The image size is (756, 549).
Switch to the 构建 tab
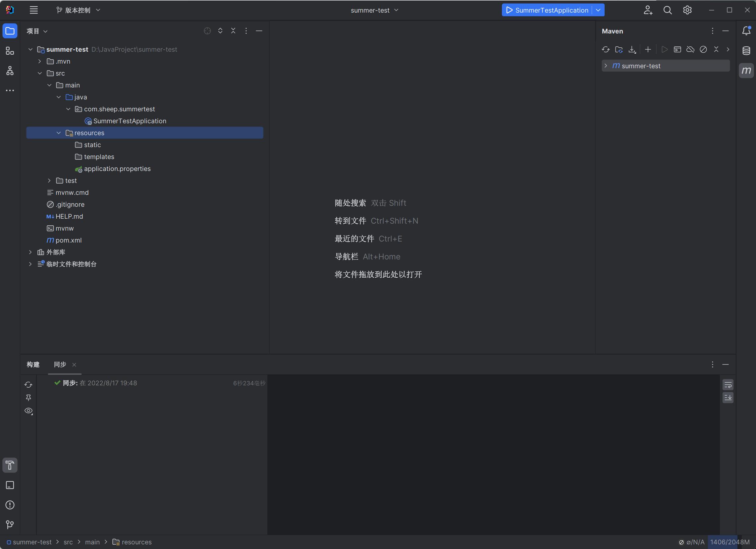pyautogui.click(x=33, y=364)
